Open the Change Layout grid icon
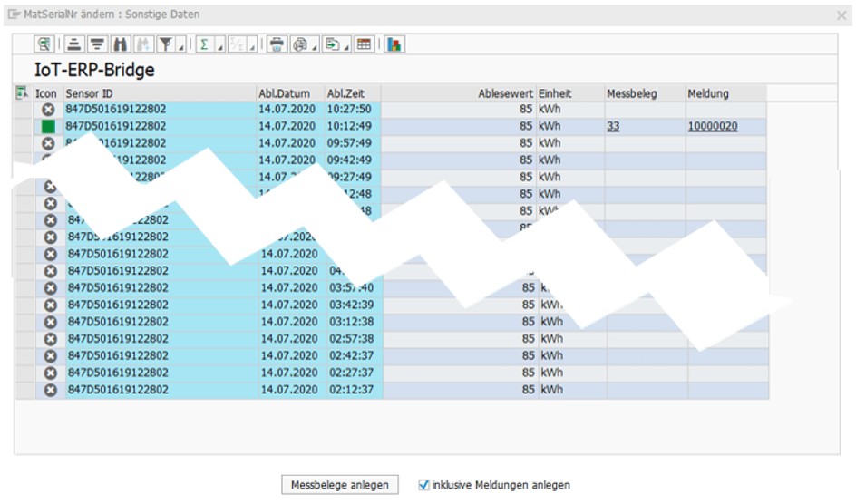 pyautogui.click(x=364, y=44)
